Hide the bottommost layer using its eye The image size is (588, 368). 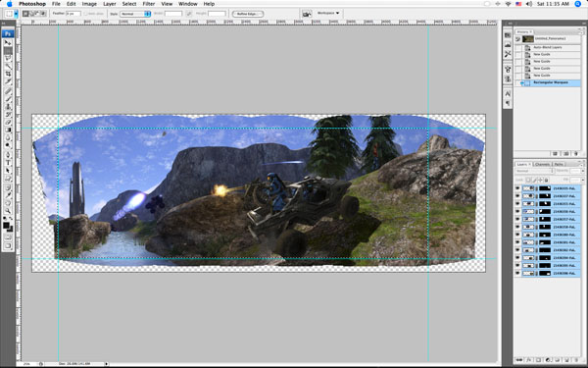pyautogui.click(x=517, y=274)
